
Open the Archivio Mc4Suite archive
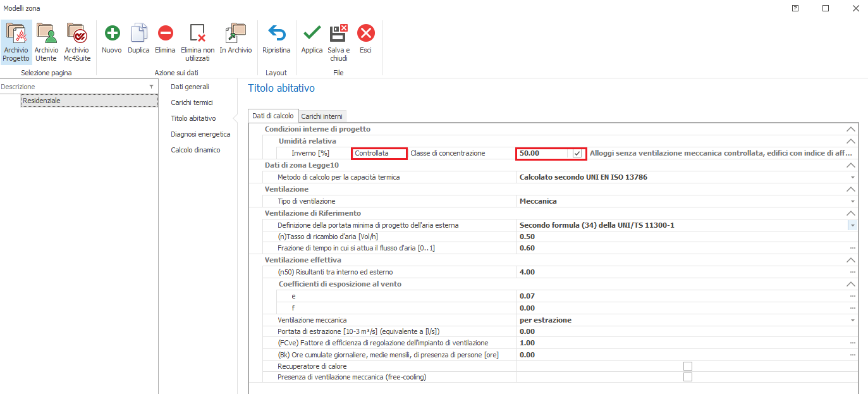coord(76,34)
